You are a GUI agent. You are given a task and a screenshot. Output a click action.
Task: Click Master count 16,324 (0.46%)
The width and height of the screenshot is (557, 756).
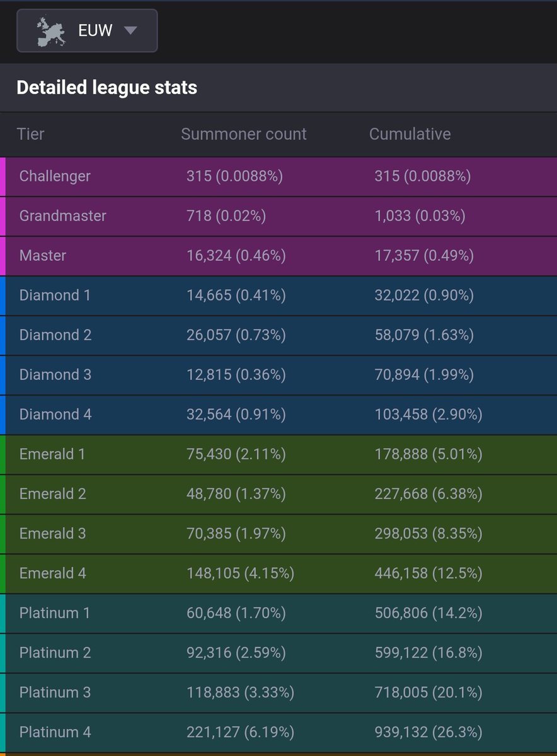coord(236,256)
